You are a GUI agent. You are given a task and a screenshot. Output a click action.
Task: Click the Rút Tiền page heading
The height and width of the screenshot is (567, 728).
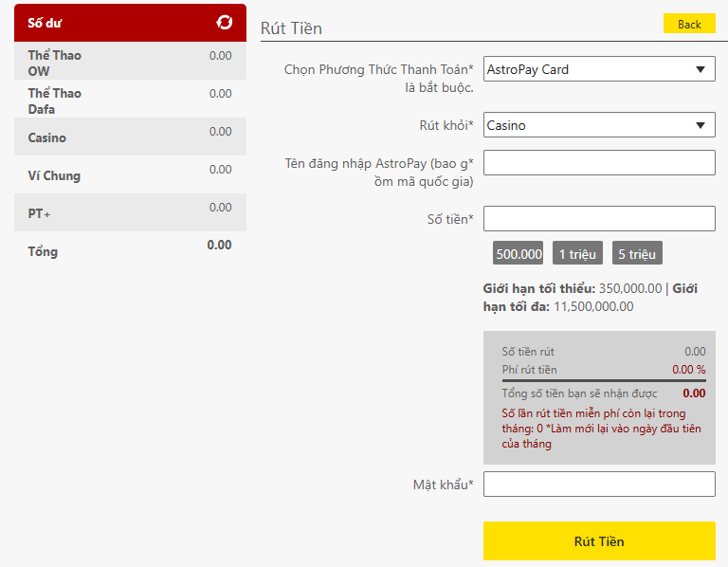[x=292, y=28]
